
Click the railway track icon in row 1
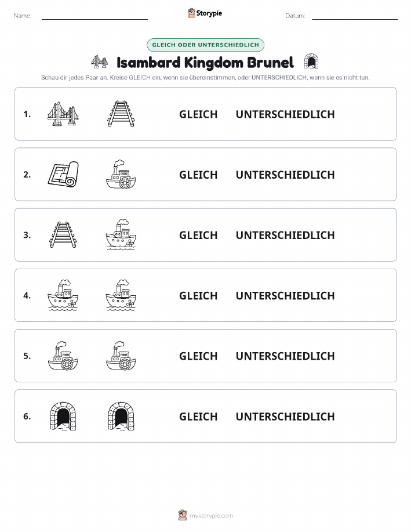(121, 114)
